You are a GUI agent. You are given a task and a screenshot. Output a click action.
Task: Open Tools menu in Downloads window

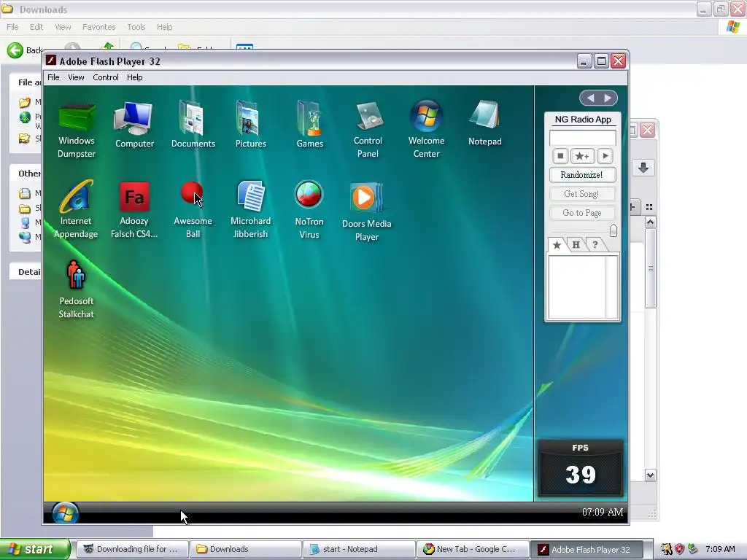click(136, 27)
